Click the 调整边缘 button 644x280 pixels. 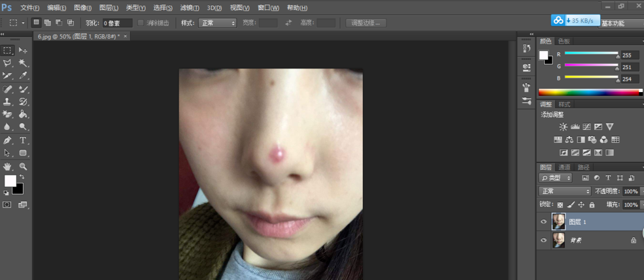366,23
